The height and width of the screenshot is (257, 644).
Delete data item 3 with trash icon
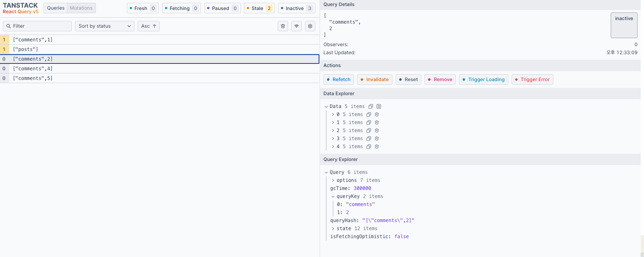tap(377, 139)
